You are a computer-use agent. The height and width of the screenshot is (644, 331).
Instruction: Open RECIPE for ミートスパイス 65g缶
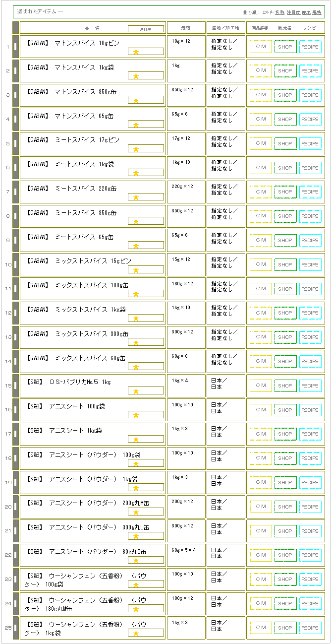click(x=310, y=241)
